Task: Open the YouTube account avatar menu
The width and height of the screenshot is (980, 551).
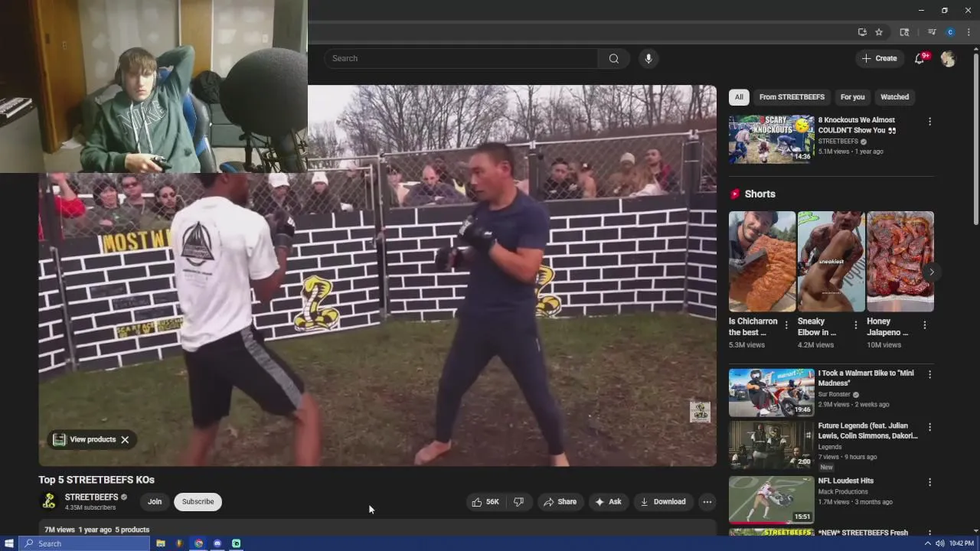Action: coord(948,58)
